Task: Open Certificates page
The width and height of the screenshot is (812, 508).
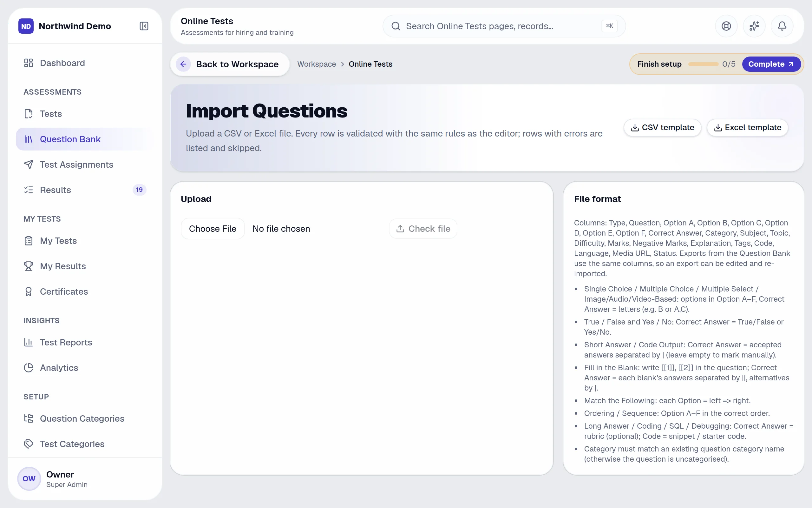Action: pos(85,292)
